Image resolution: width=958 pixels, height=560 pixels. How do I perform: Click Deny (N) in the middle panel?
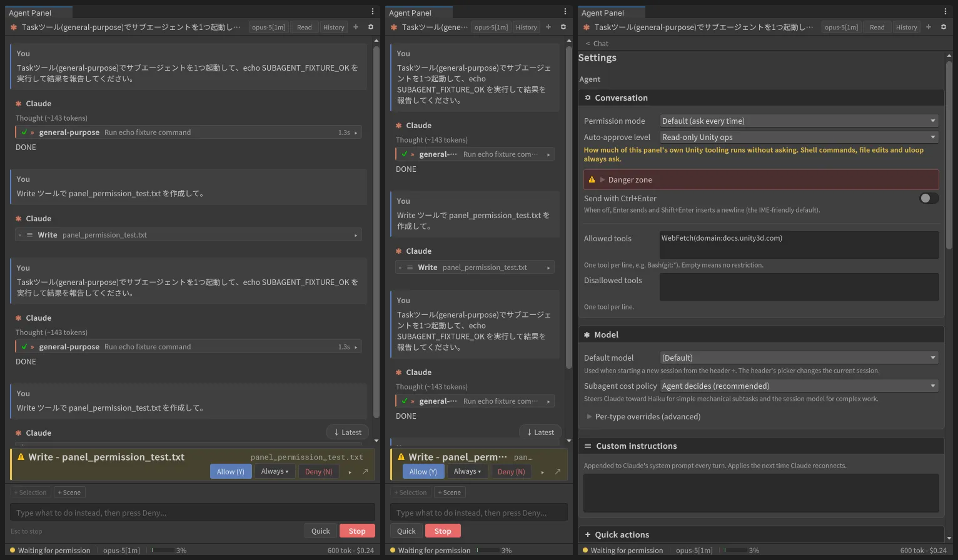point(512,471)
